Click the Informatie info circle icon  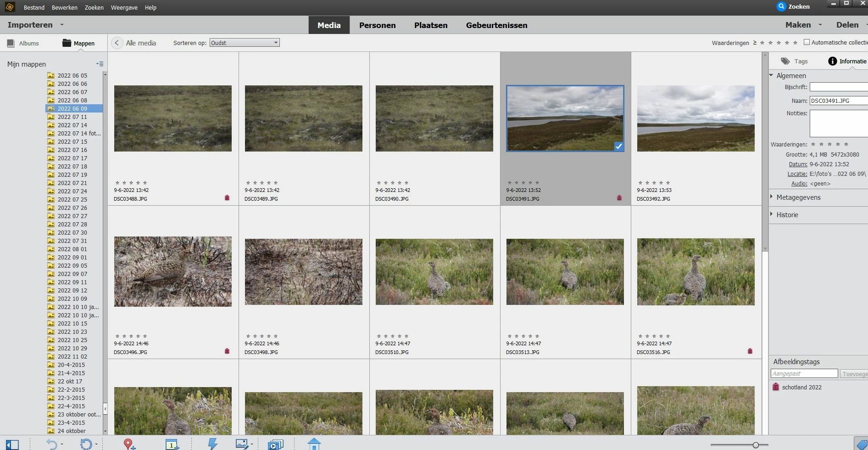[832, 61]
